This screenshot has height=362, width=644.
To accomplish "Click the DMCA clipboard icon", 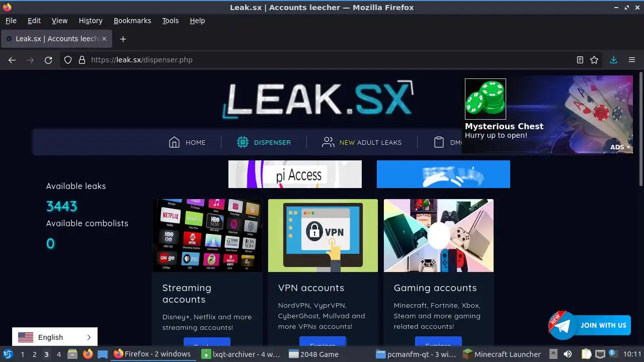I will click(x=439, y=142).
